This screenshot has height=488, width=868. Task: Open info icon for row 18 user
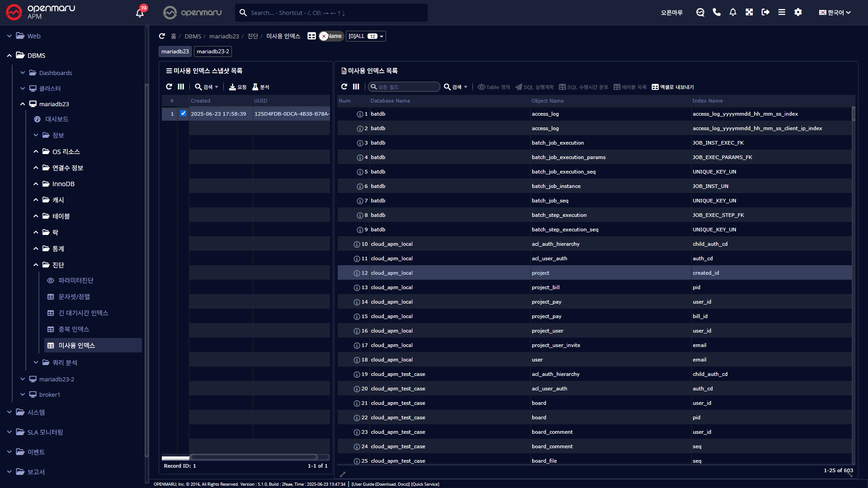[357, 360]
